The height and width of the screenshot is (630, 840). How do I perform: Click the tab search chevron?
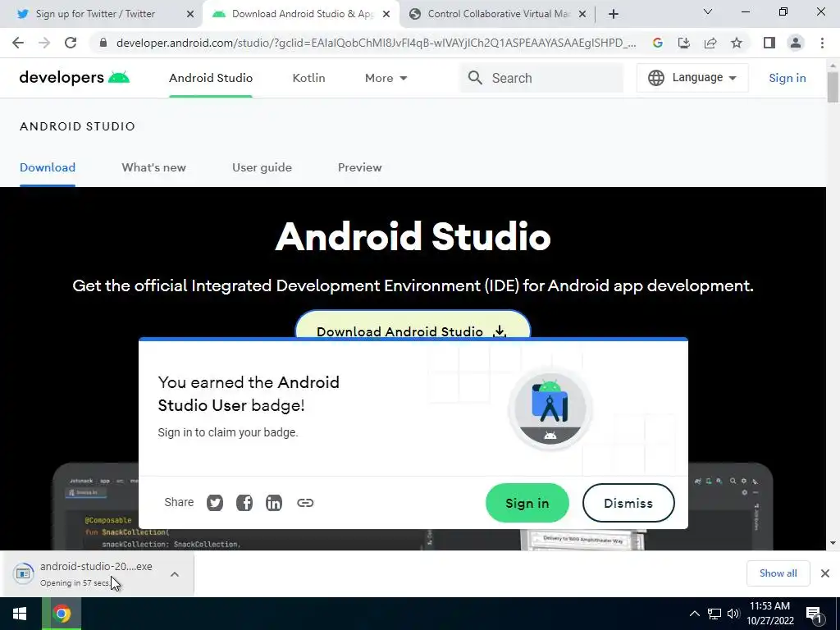708,11
